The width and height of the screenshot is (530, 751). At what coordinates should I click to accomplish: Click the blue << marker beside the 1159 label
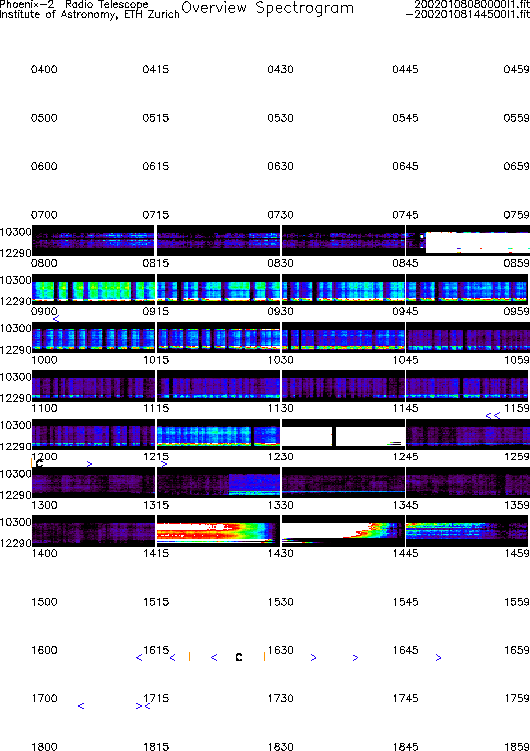493,416
